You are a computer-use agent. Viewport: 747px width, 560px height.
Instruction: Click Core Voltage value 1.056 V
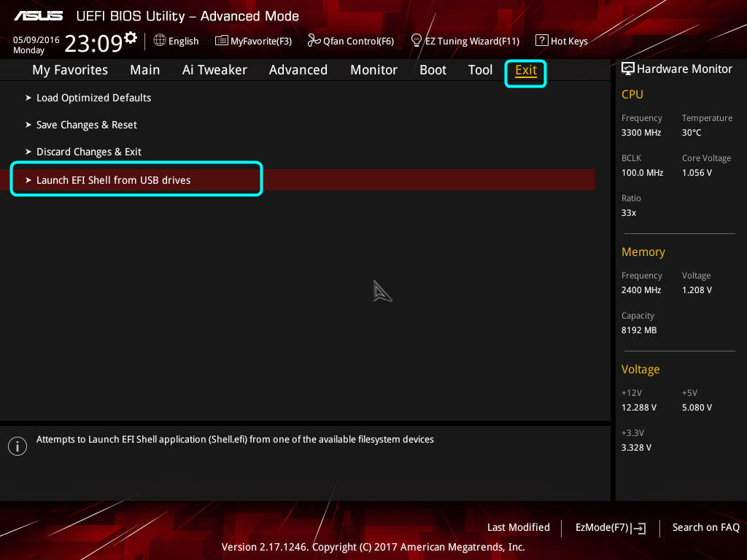tap(697, 173)
